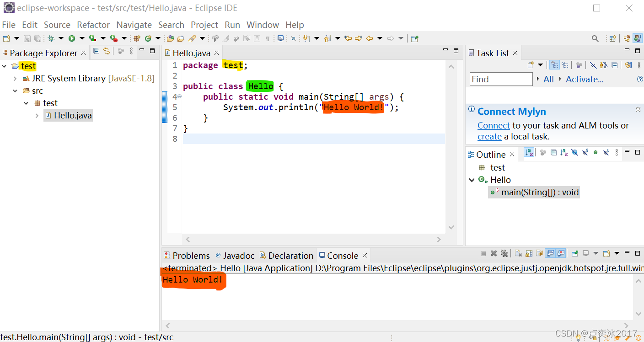This screenshot has width=644, height=342.
Task: Click the Quick Access magnifier search icon
Action: (595, 38)
